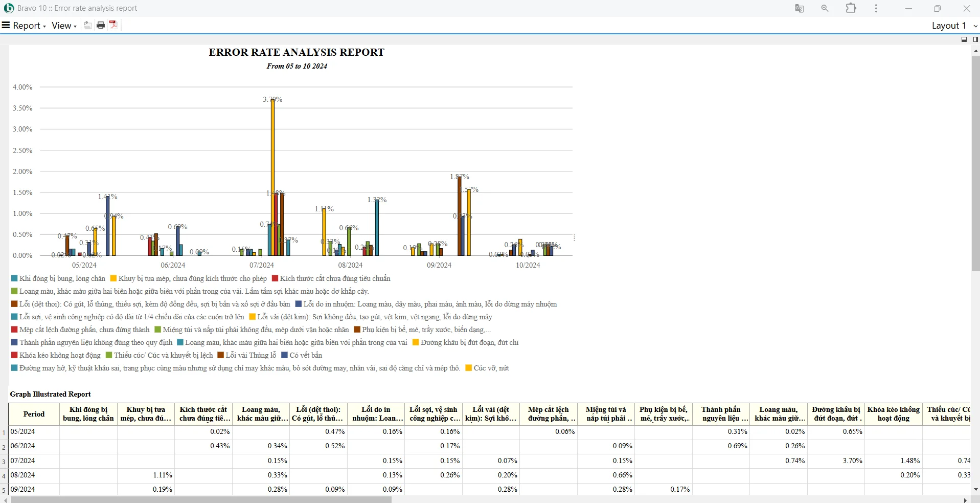Screen dimensions: 980x503
Task: Export the report to PDF
Action: coord(113,25)
